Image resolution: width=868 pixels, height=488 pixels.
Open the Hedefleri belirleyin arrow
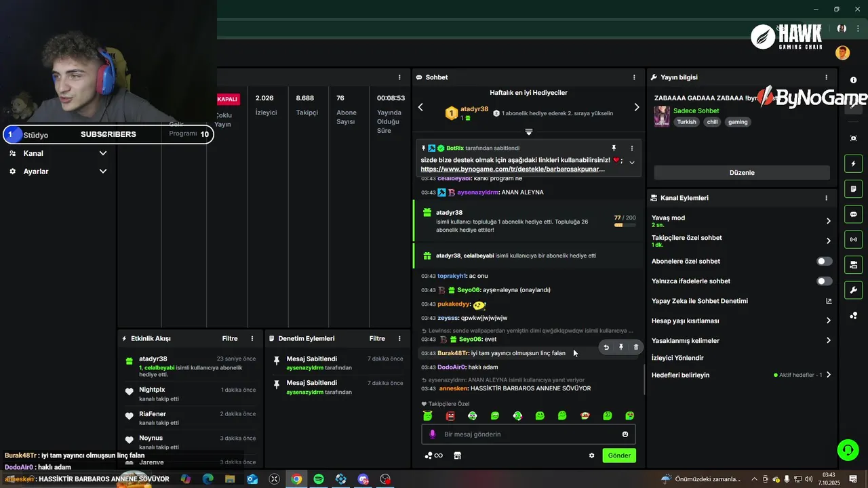(828, 375)
